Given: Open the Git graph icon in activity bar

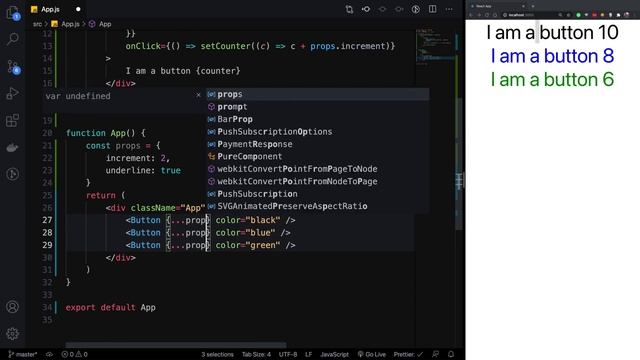Looking at the screenshot, I should pyautogui.click(x=12, y=174).
